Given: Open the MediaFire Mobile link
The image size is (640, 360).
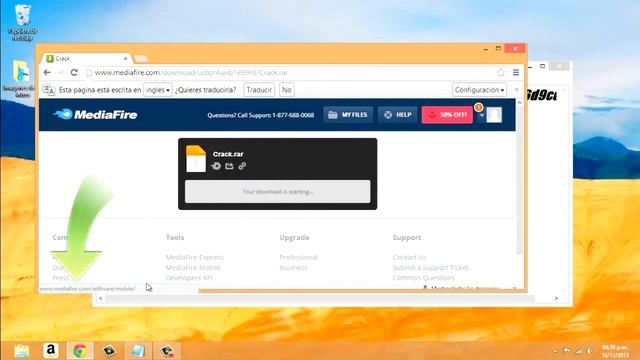Looking at the screenshot, I should 193,268.
